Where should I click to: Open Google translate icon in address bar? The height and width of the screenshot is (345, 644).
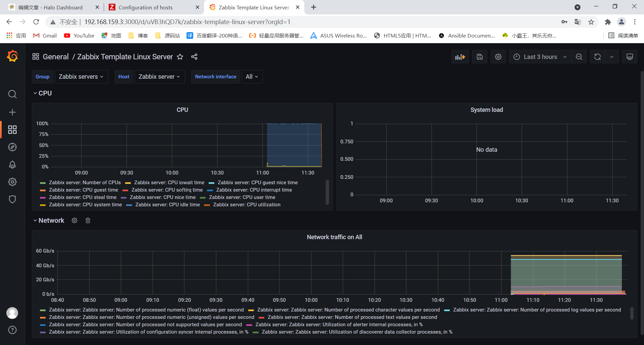click(x=578, y=22)
